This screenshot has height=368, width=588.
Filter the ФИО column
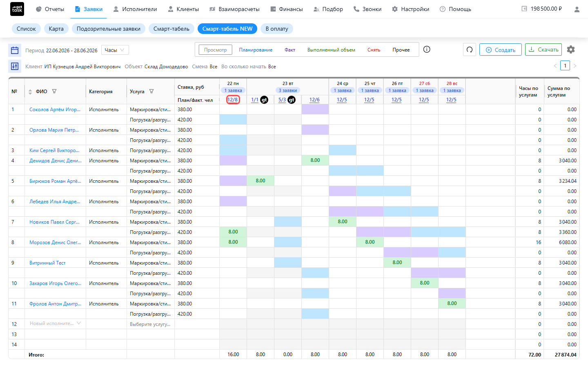pyautogui.click(x=54, y=92)
